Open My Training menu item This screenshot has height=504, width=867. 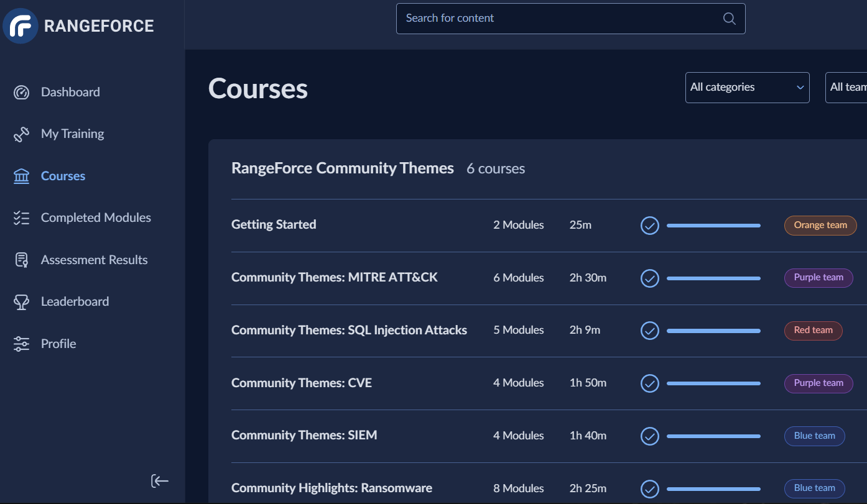[72, 134]
